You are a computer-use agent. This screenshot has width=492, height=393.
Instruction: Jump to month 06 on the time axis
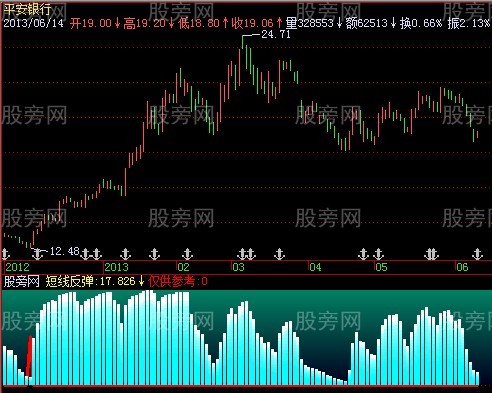(x=462, y=267)
